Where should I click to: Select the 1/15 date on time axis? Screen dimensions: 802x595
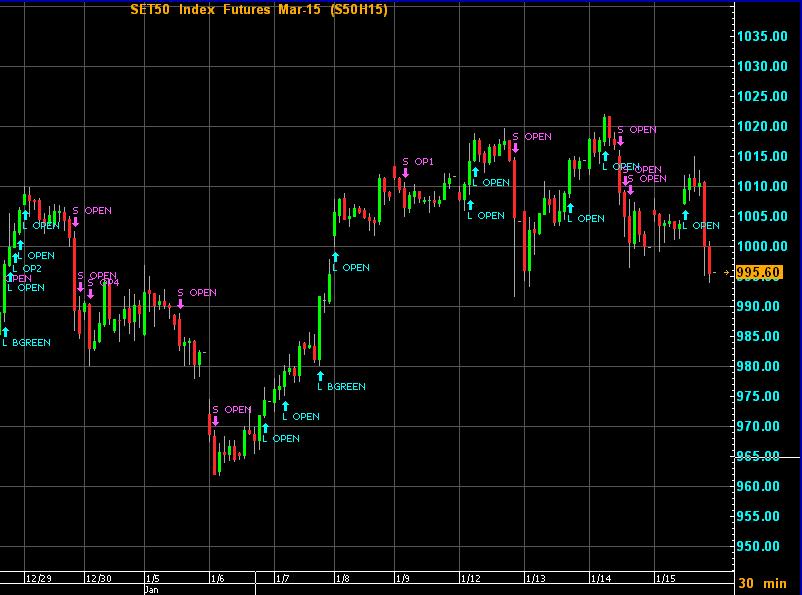point(664,578)
